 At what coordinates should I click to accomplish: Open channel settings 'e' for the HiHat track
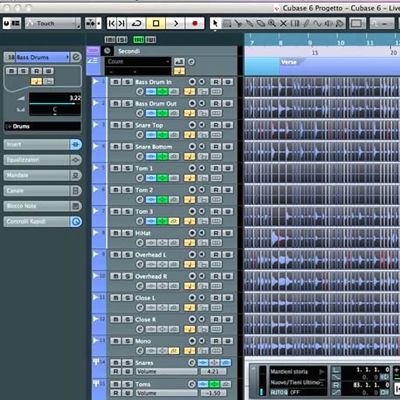(140, 243)
